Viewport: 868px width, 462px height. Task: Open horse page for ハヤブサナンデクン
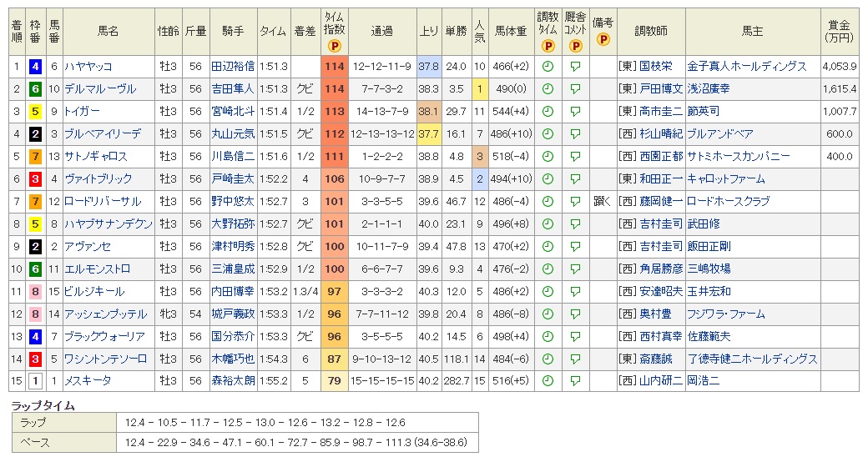[108, 224]
